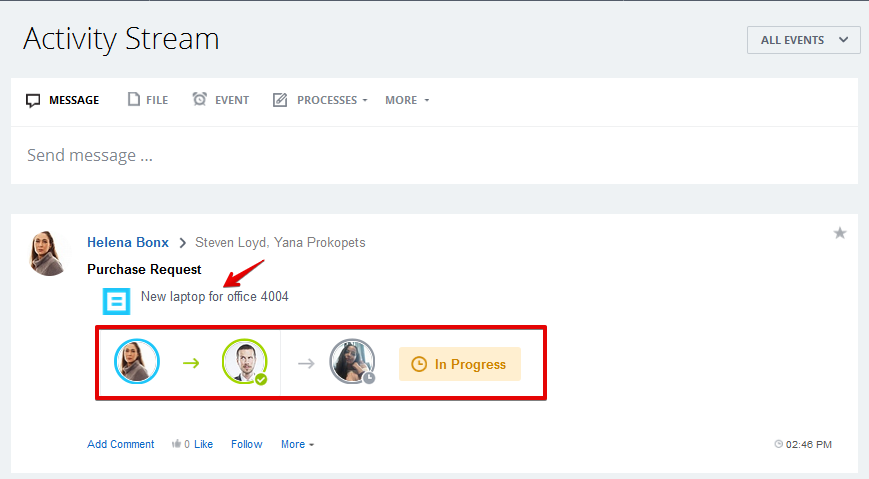Click the alarm clock Event icon
Viewport: 869px width, 479px height.
[x=200, y=99]
